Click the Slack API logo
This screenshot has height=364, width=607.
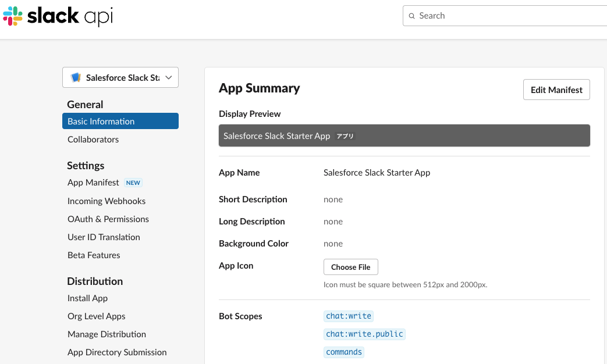click(58, 16)
